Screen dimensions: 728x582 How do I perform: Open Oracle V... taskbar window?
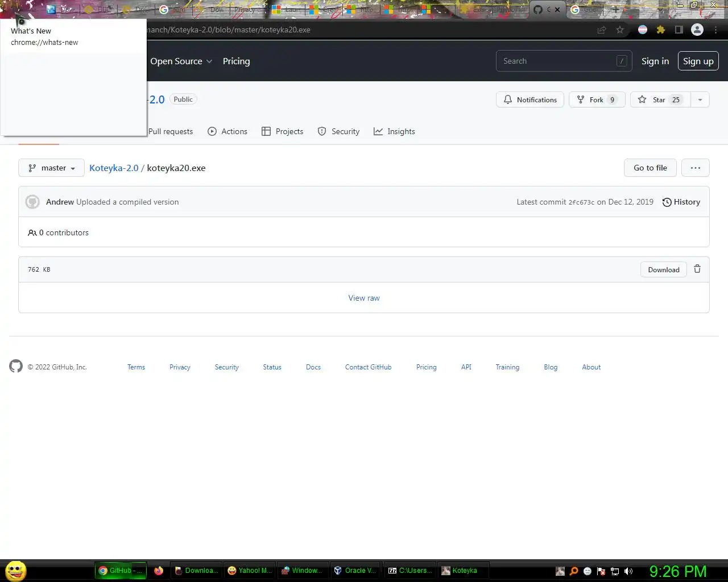click(355, 571)
